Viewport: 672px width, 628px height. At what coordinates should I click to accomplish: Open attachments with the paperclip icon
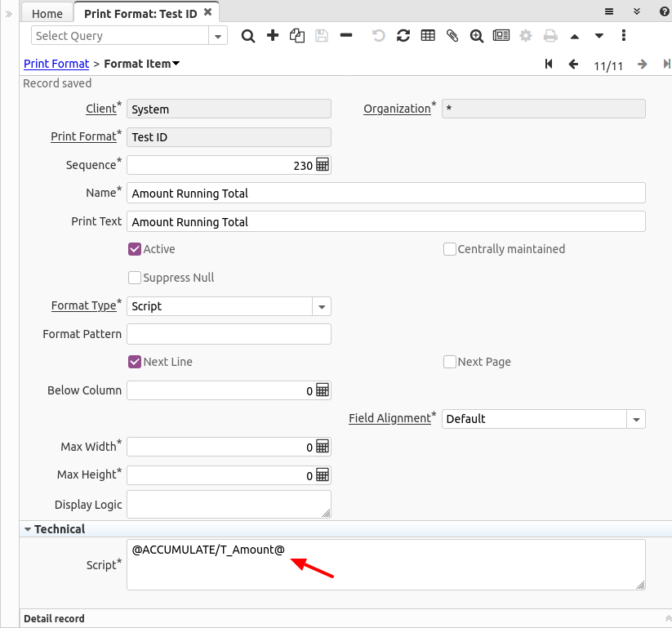click(x=452, y=36)
